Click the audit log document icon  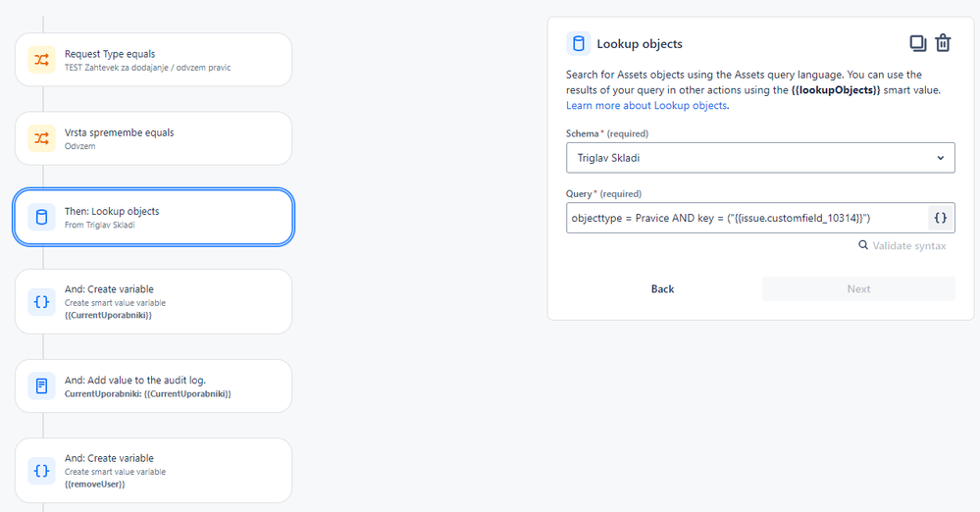point(41,385)
